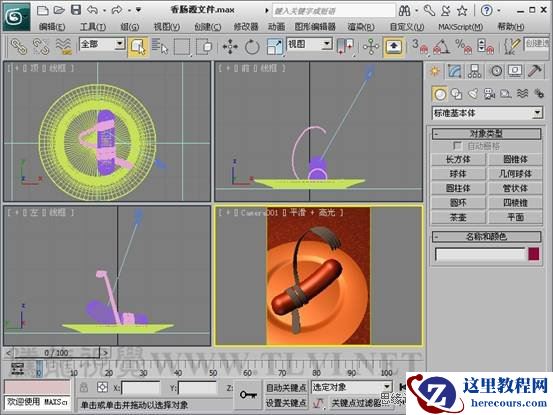Click the 0/100 time slider
This screenshot has height=415, width=553.
coord(57,352)
